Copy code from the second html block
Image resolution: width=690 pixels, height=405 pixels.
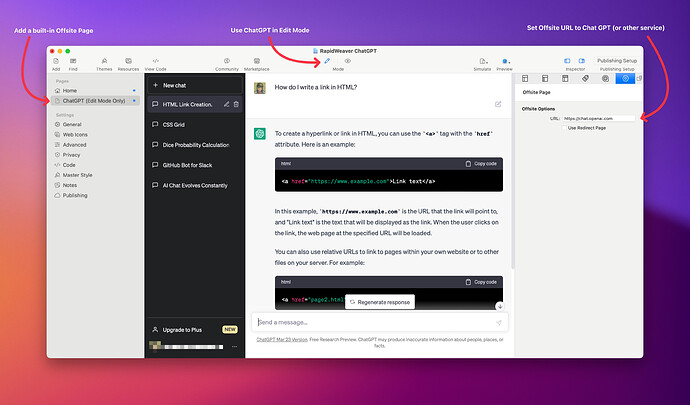pos(481,282)
